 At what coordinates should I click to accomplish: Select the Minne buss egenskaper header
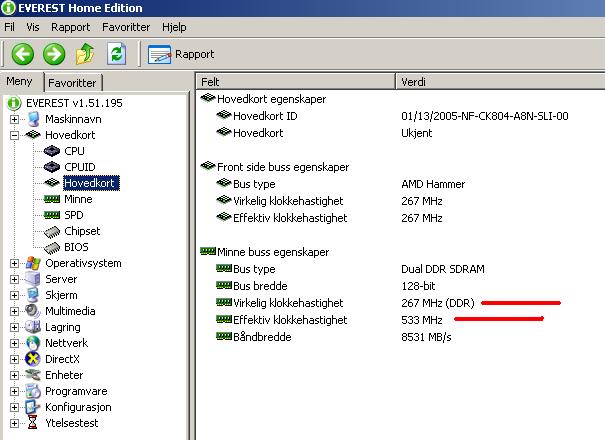pyautogui.click(x=273, y=252)
